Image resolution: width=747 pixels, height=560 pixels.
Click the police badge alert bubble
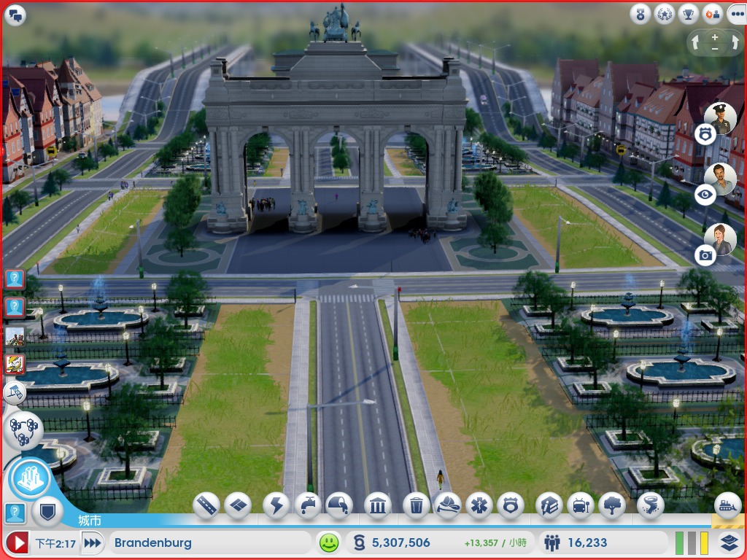click(x=705, y=135)
